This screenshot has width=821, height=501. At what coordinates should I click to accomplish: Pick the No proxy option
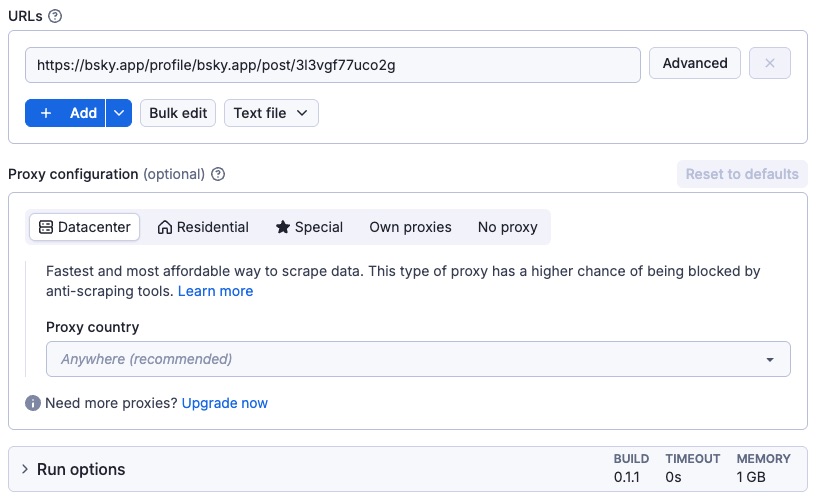coord(507,227)
